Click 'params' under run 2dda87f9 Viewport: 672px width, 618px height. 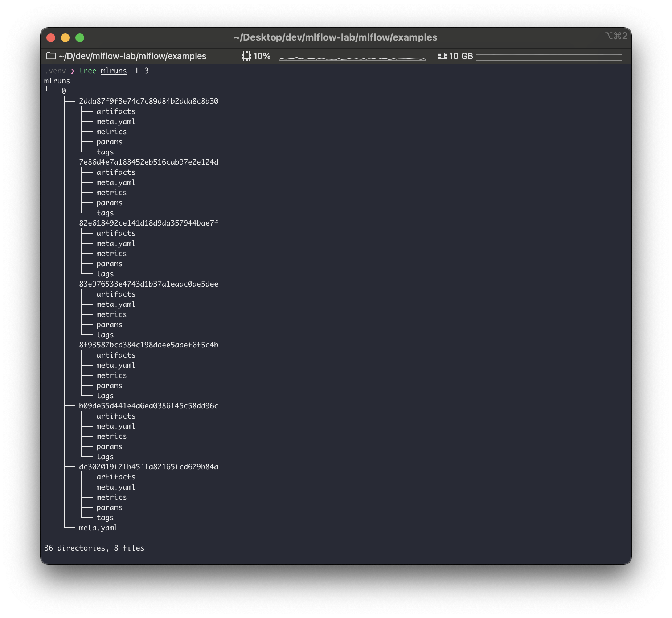(109, 142)
